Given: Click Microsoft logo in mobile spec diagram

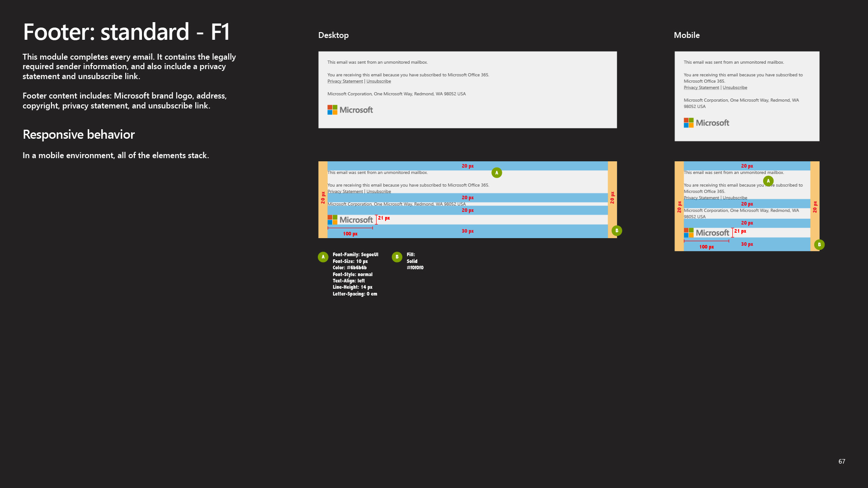Looking at the screenshot, I should 706,233.
